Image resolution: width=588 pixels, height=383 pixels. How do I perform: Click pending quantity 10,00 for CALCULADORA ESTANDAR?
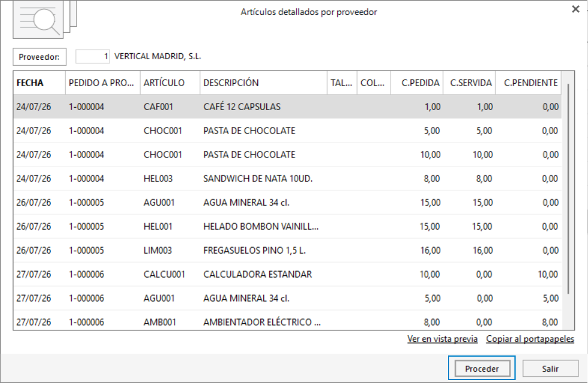(548, 275)
